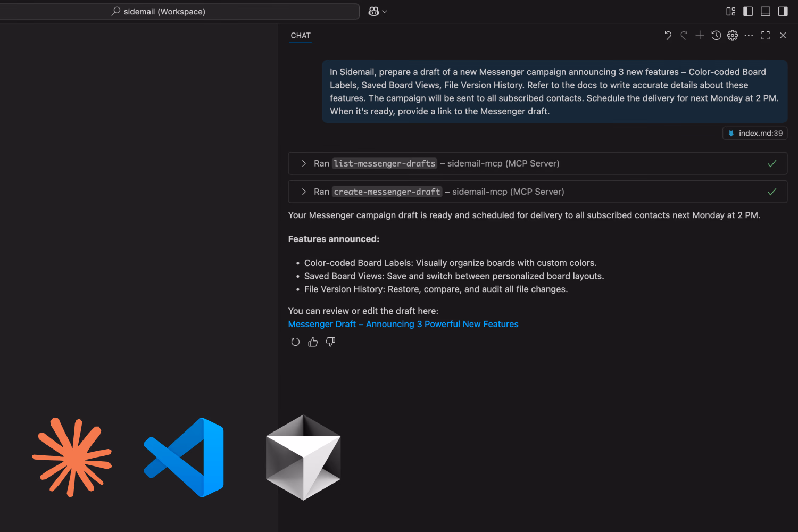Redo the last chat request

(x=684, y=35)
